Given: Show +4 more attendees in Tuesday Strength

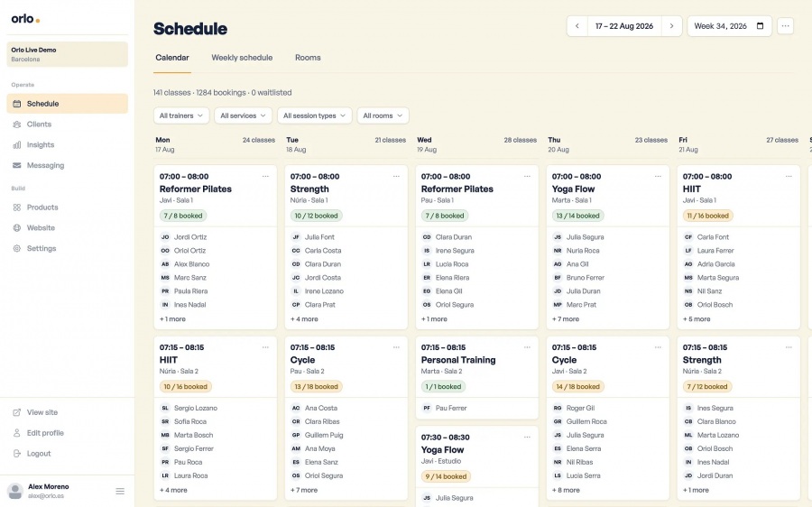Looking at the screenshot, I should tap(304, 319).
